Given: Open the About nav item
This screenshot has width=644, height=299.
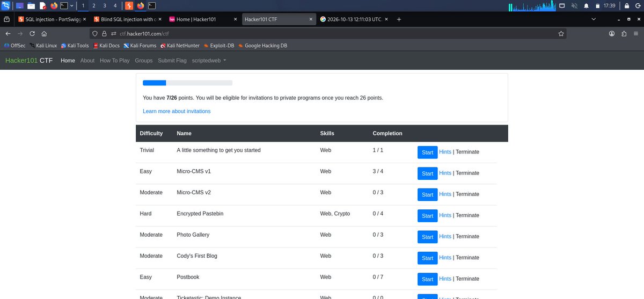Looking at the screenshot, I should pos(87,61).
